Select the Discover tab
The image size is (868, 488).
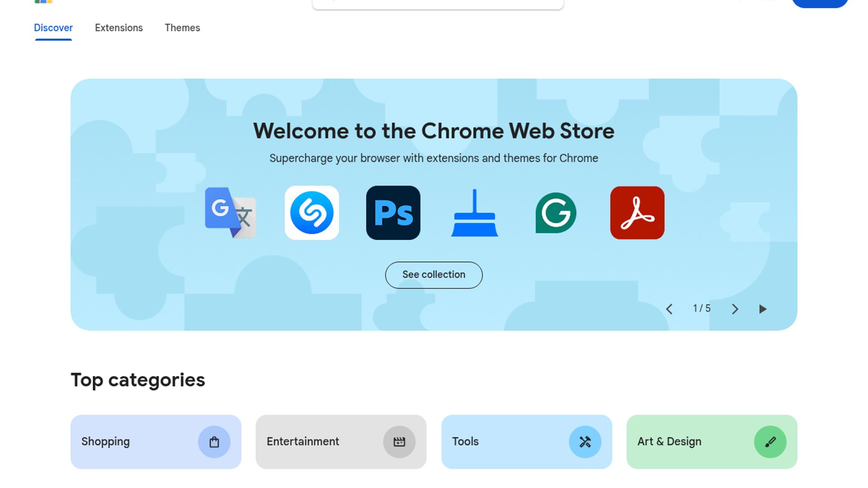(53, 28)
